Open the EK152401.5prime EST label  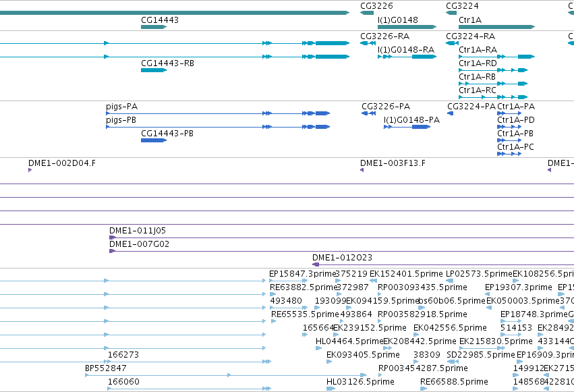[x=406, y=274]
